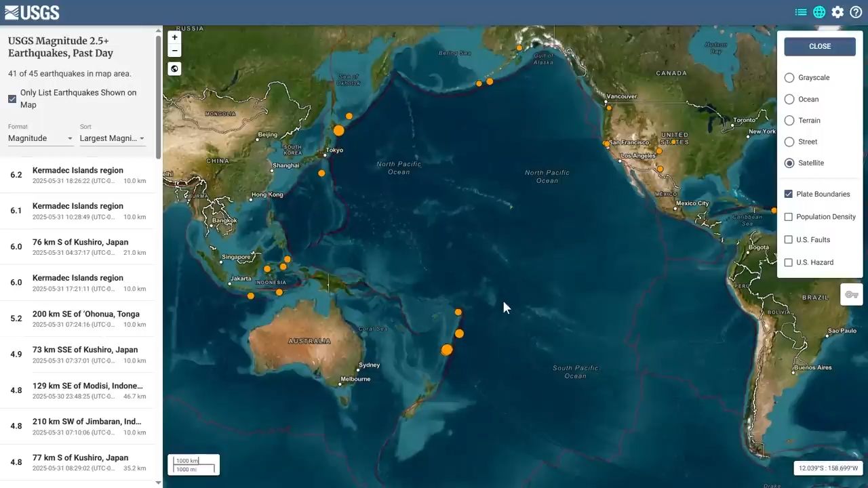Click the globe map icon in header
This screenshot has width=868, height=488.
[x=819, y=12]
